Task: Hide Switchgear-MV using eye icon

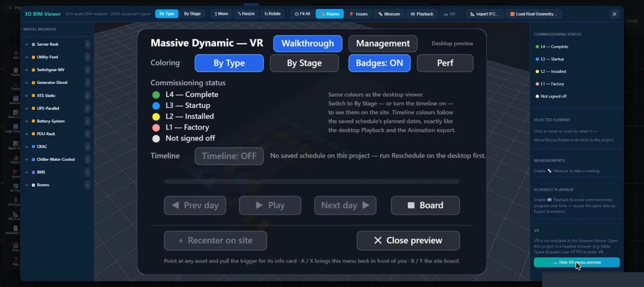Action: pos(27,70)
